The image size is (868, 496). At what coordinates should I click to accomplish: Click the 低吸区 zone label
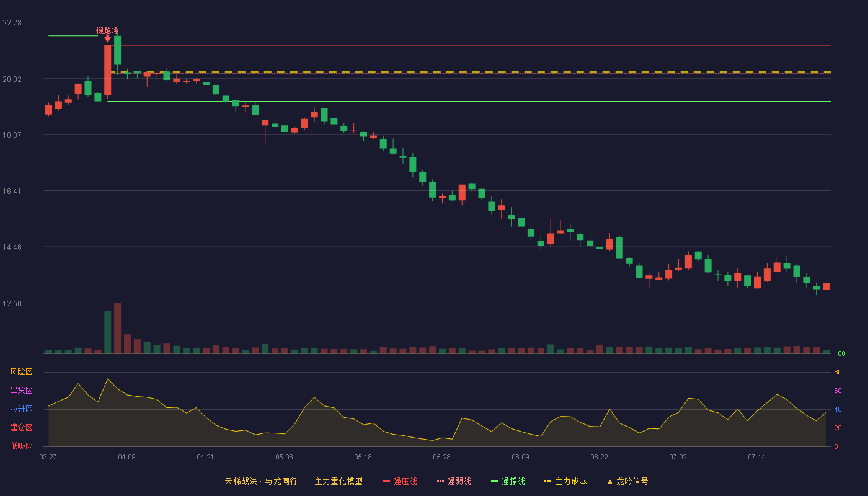[21, 446]
